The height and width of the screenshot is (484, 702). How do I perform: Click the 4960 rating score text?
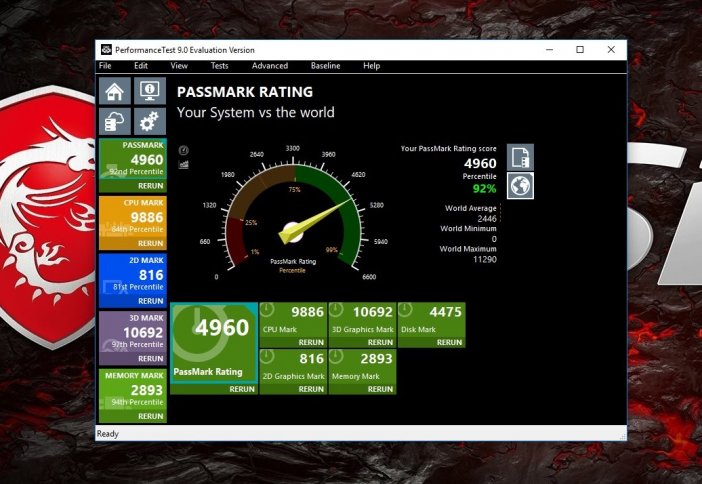coord(480,163)
